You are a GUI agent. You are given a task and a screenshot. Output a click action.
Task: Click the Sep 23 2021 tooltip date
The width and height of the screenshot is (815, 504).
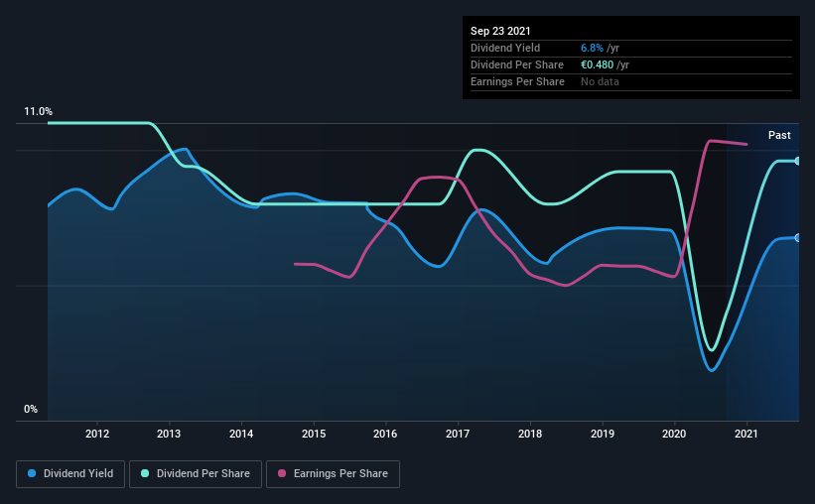click(500, 31)
